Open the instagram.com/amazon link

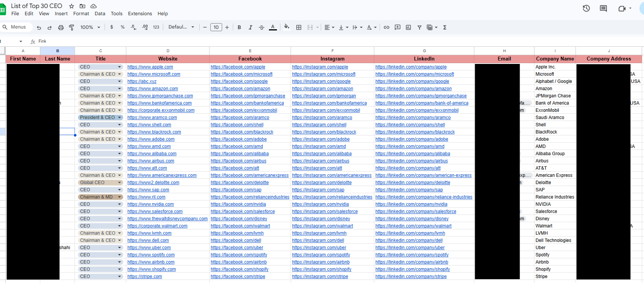(323, 89)
